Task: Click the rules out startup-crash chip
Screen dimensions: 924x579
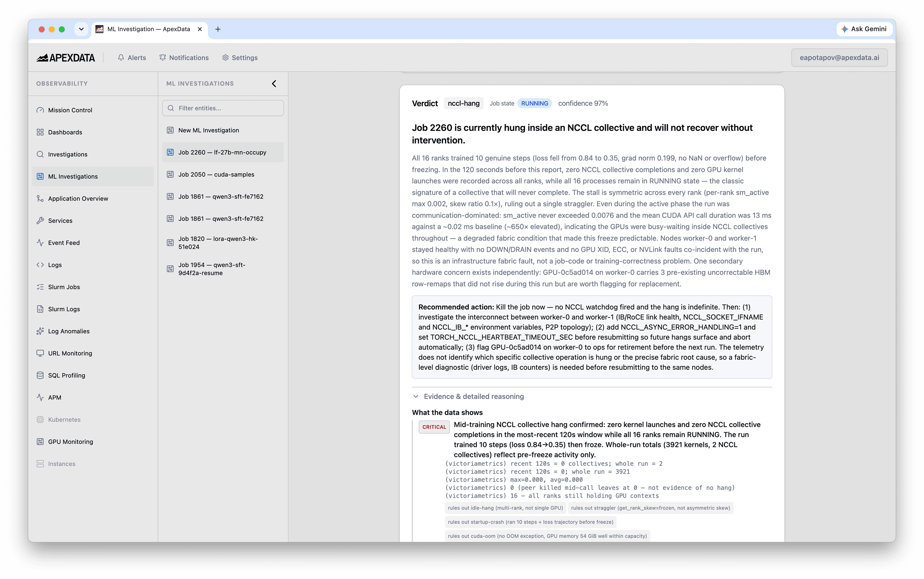Action: click(531, 522)
